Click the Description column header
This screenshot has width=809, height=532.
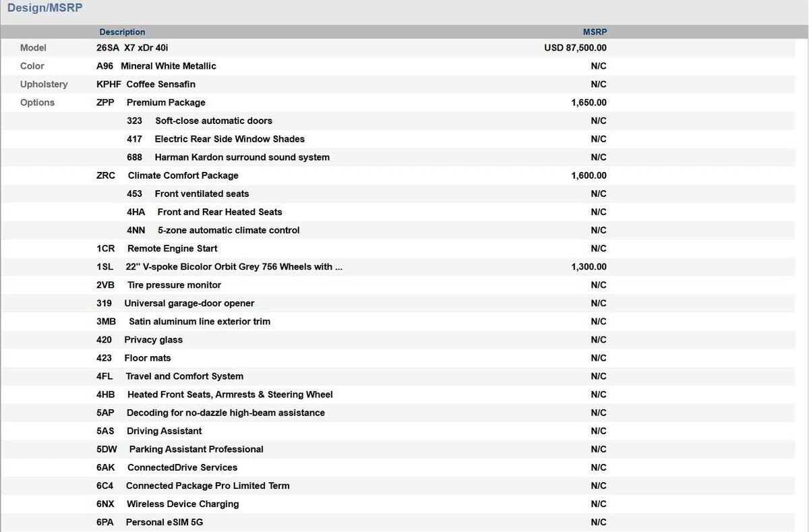(x=122, y=32)
